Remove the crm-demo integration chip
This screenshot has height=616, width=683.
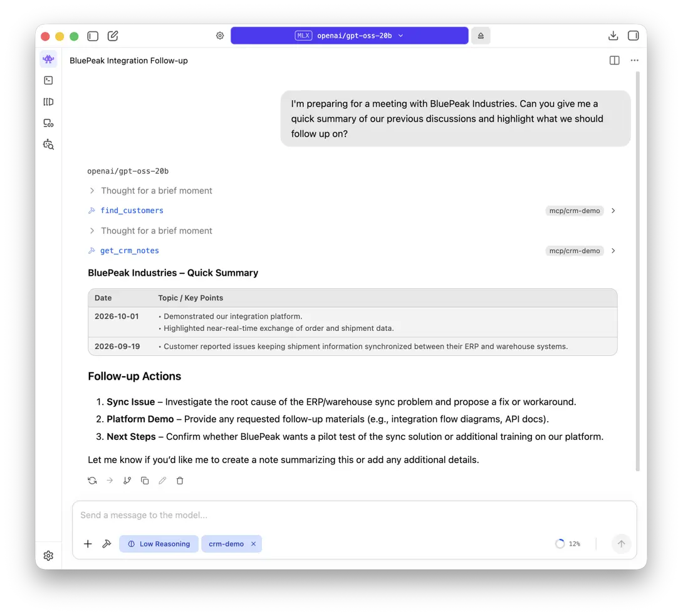click(x=254, y=544)
